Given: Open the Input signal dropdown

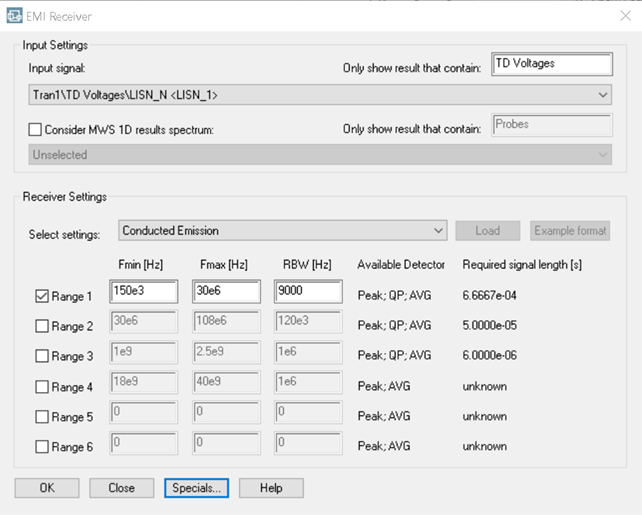Looking at the screenshot, I should [320, 95].
